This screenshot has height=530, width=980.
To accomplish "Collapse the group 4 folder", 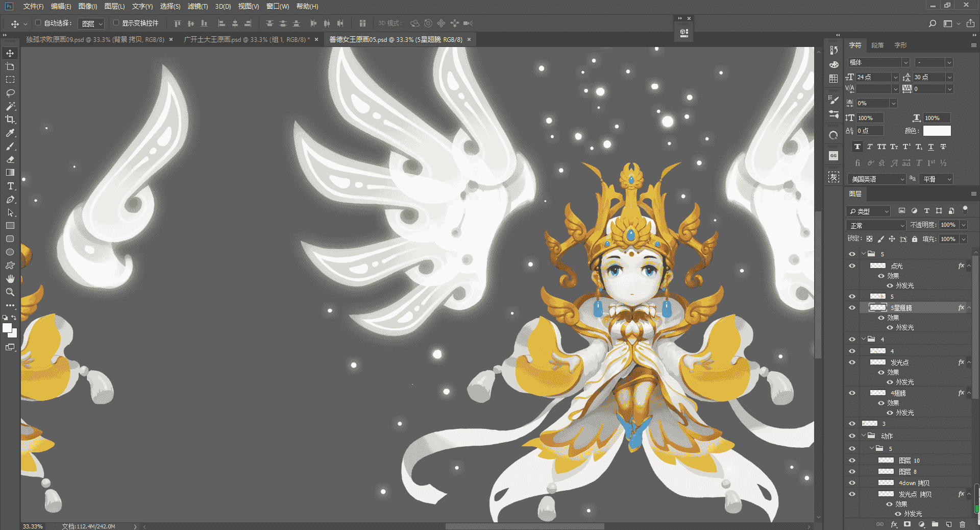I will click(864, 339).
